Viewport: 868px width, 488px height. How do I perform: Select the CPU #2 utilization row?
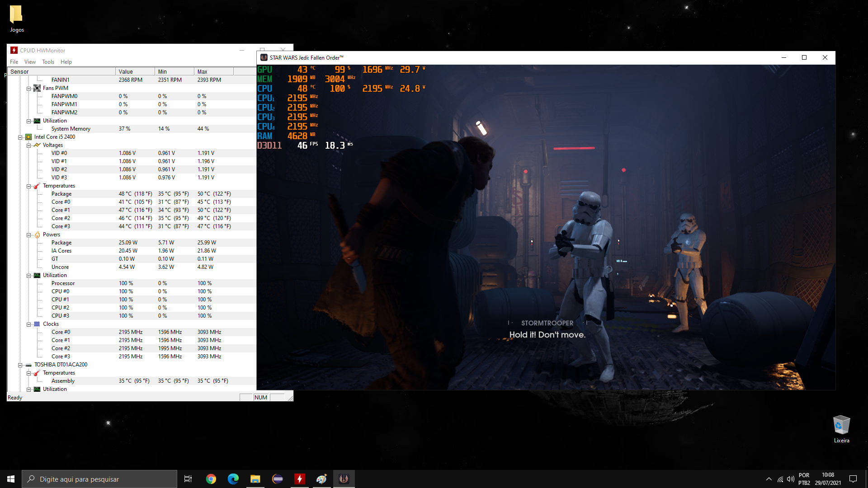tap(132, 308)
